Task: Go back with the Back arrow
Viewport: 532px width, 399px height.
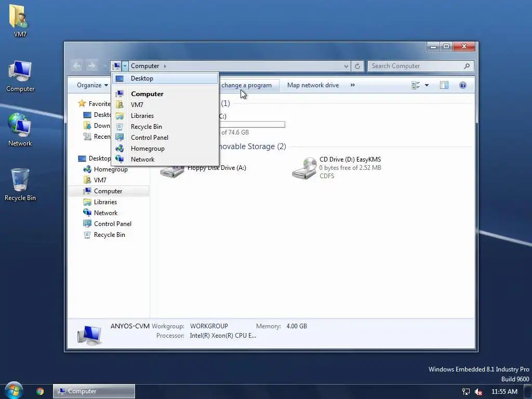Action: [77, 66]
